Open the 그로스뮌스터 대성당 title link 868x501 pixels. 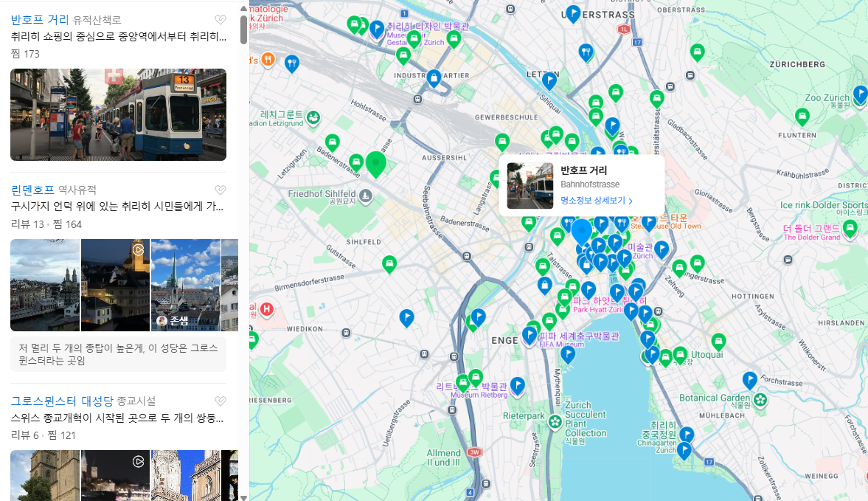[62, 401]
